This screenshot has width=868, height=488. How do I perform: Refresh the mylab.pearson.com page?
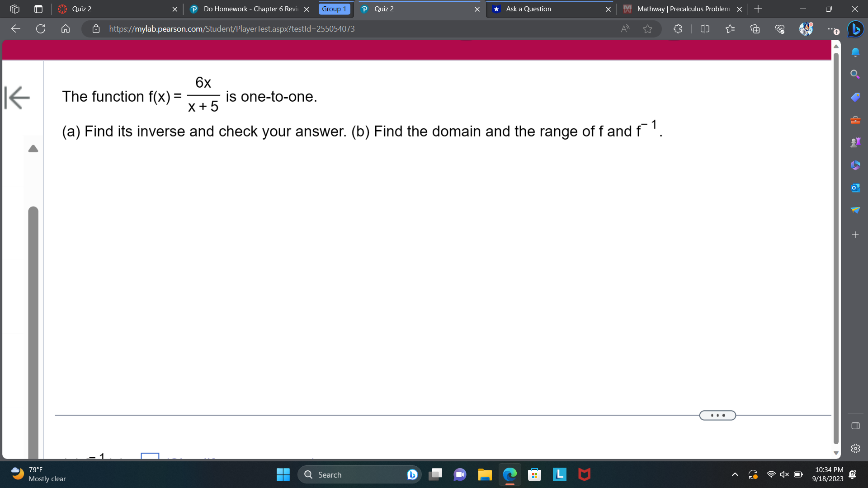point(40,29)
